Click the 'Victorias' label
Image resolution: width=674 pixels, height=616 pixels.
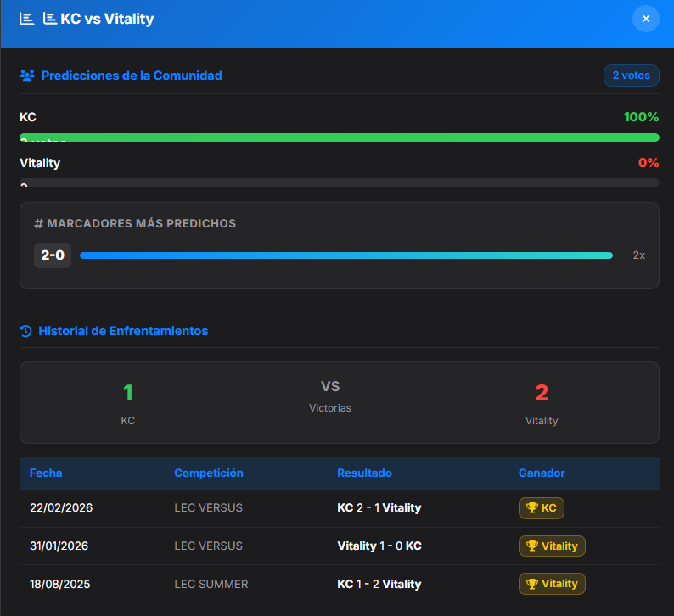tap(330, 408)
